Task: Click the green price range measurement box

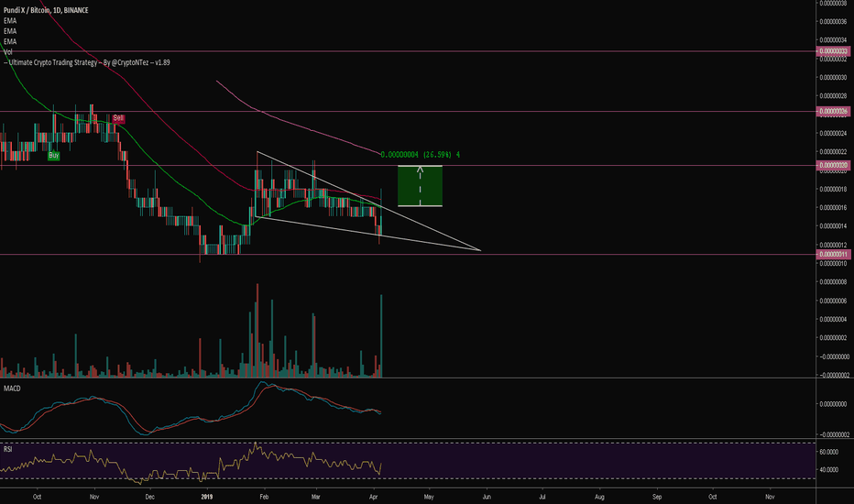Action: click(x=420, y=186)
